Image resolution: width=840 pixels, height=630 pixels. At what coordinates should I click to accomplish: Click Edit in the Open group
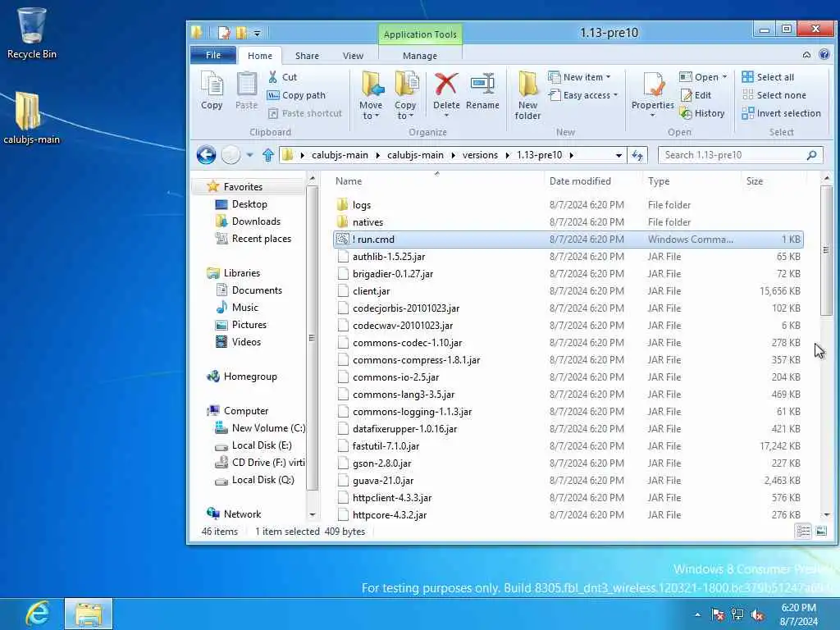tap(696, 95)
